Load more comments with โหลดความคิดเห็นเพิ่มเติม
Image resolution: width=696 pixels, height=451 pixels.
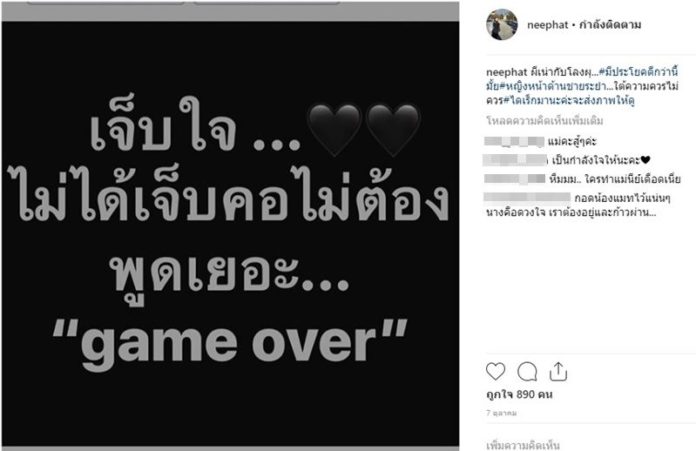point(545,121)
